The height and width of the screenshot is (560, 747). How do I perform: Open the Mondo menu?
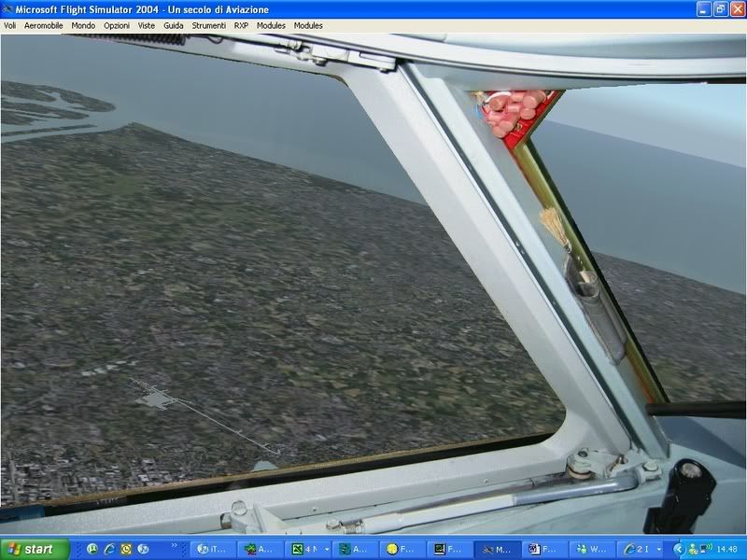(83, 26)
